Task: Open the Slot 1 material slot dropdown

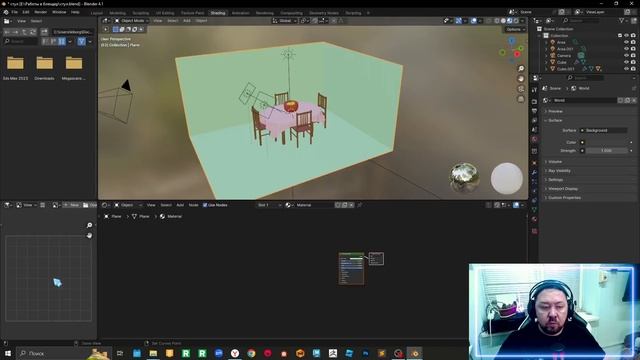Action: 269,205
